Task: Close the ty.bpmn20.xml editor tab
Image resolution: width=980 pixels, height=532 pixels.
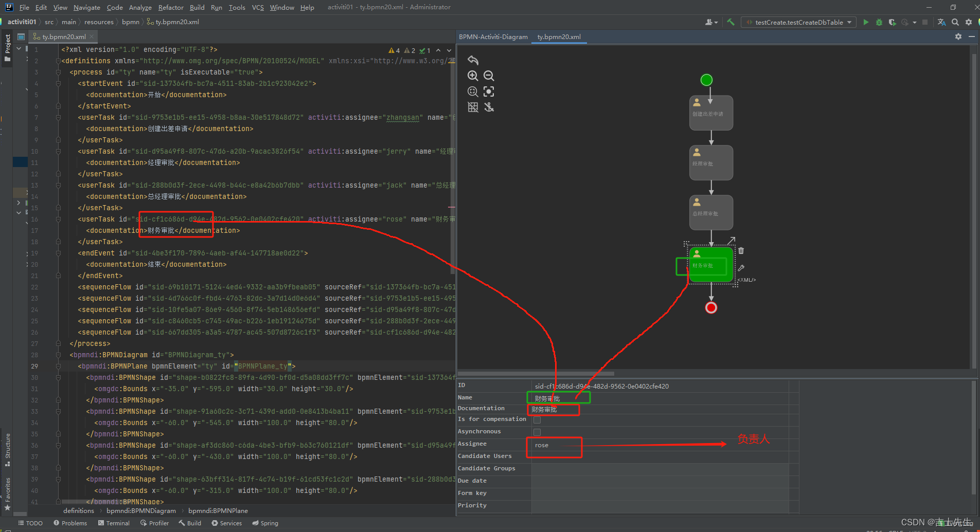Action: coord(92,36)
